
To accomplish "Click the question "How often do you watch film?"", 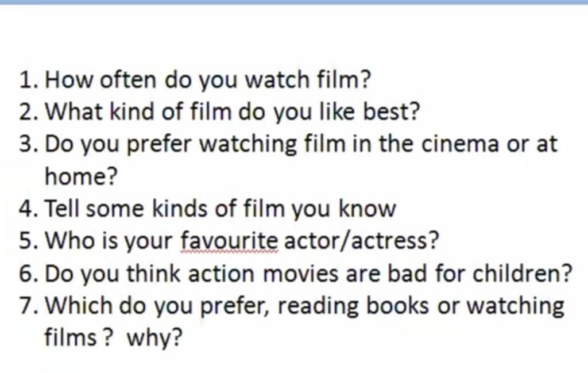I will click(x=207, y=80).
